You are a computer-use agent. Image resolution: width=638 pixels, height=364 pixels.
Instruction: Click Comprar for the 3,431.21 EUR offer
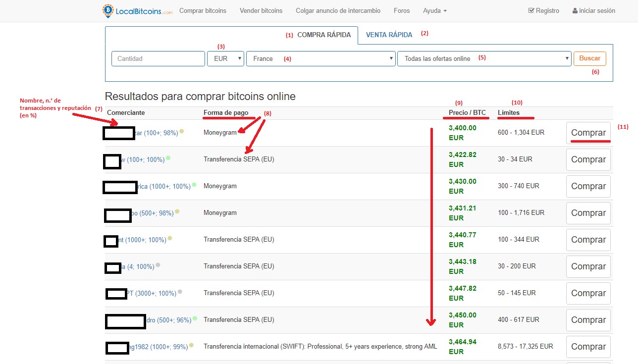pyautogui.click(x=588, y=213)
